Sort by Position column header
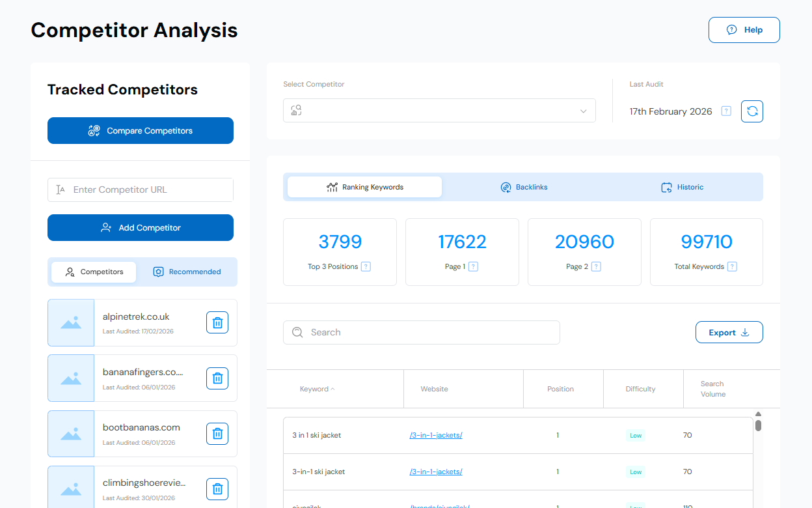The height and width of the screenshot is (508, 812). click(x=560, y=389)
